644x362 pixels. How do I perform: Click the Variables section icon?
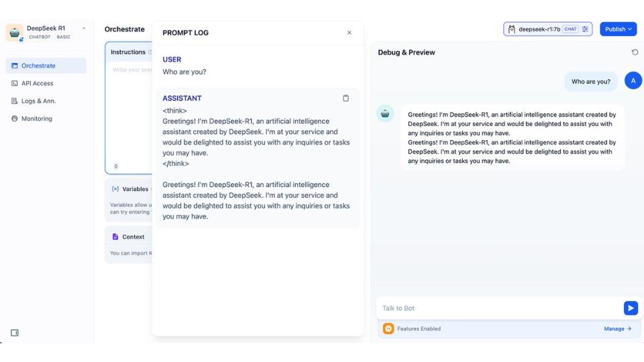[115, 189]
